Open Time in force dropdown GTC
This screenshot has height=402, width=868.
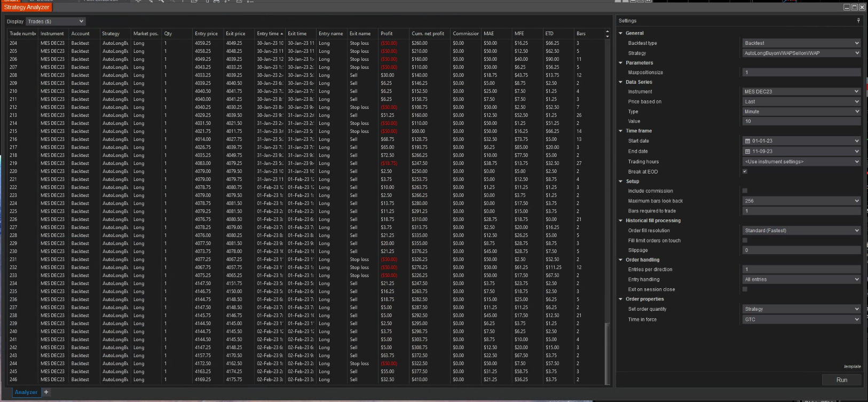[801, 319]
